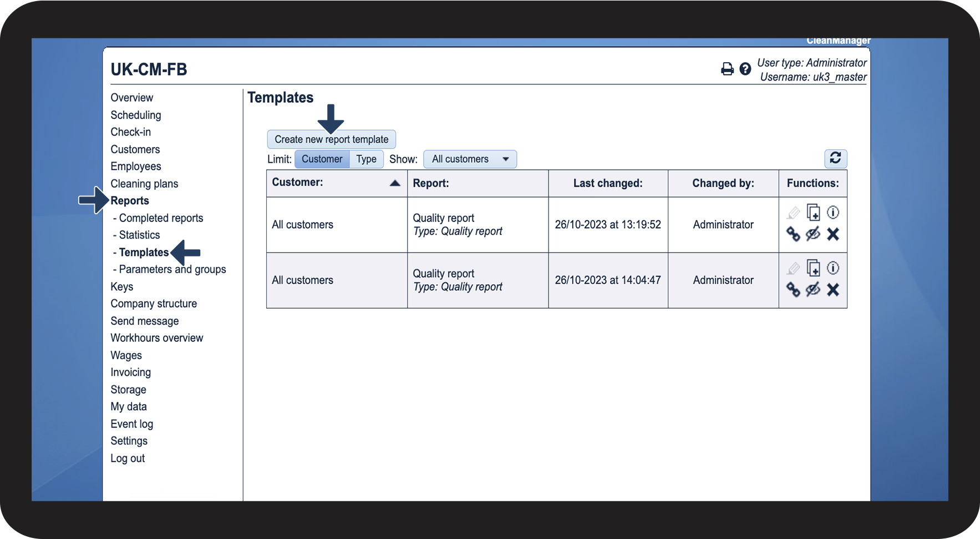980x539 pixels.
Task: Click edit pencil icon for the 14:04:47 template
Action: point(793,268)
